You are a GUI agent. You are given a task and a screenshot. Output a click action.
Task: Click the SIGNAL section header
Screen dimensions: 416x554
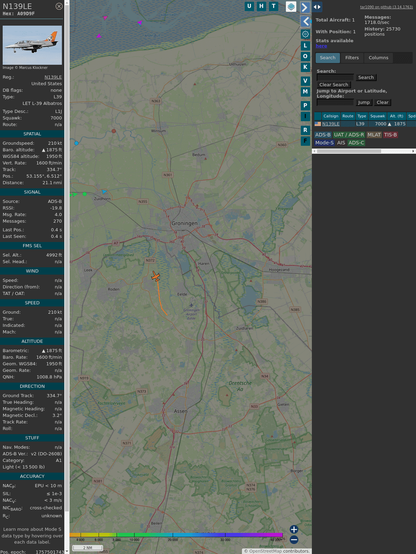coord(32,192)
